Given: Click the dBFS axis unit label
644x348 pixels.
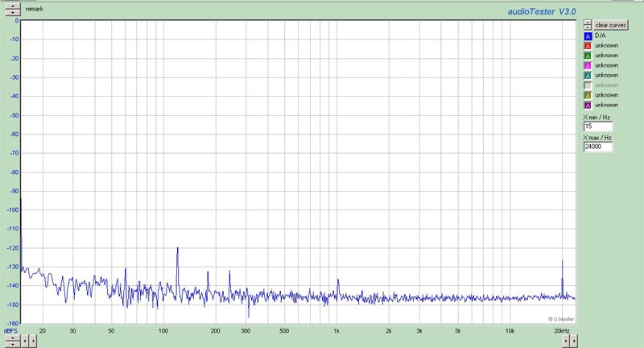Looking at the screenshot, I should tap(10, 331).
